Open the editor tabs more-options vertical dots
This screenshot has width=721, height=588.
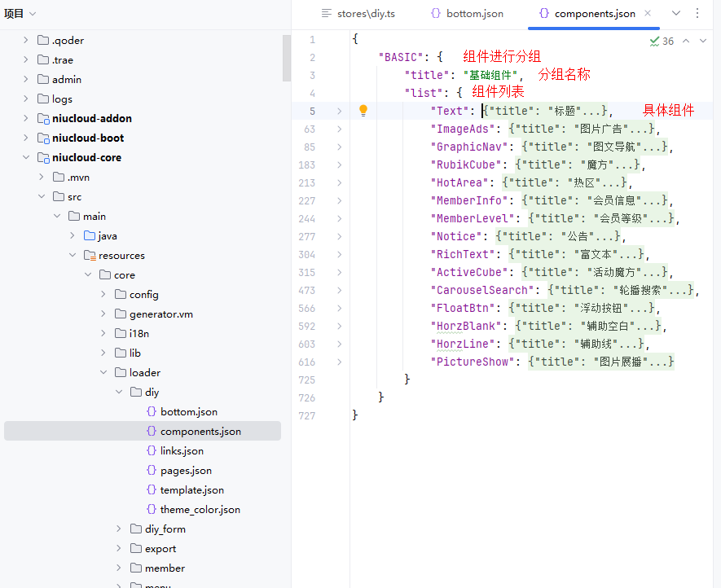(x=697, y=13)
